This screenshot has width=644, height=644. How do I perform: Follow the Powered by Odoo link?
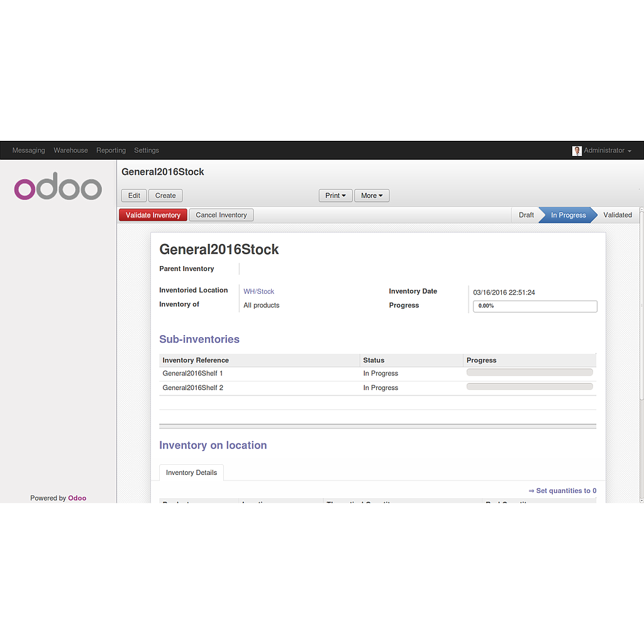pos(77,498)
